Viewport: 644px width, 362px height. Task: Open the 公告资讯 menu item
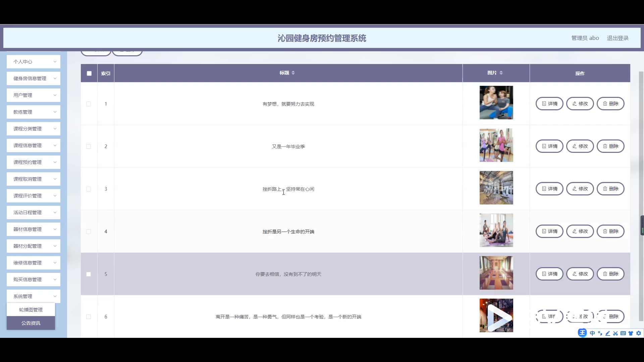coord(31,323)
